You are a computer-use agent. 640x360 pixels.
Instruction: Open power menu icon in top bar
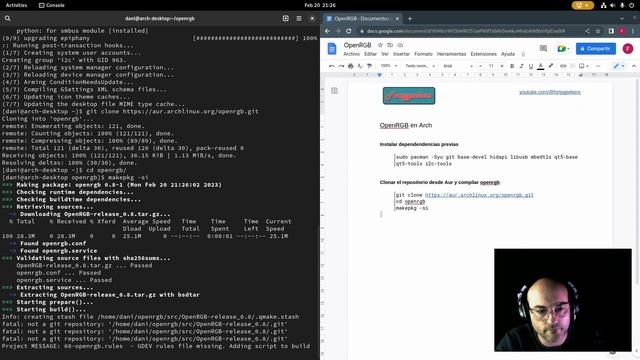[x=632, y=5]
